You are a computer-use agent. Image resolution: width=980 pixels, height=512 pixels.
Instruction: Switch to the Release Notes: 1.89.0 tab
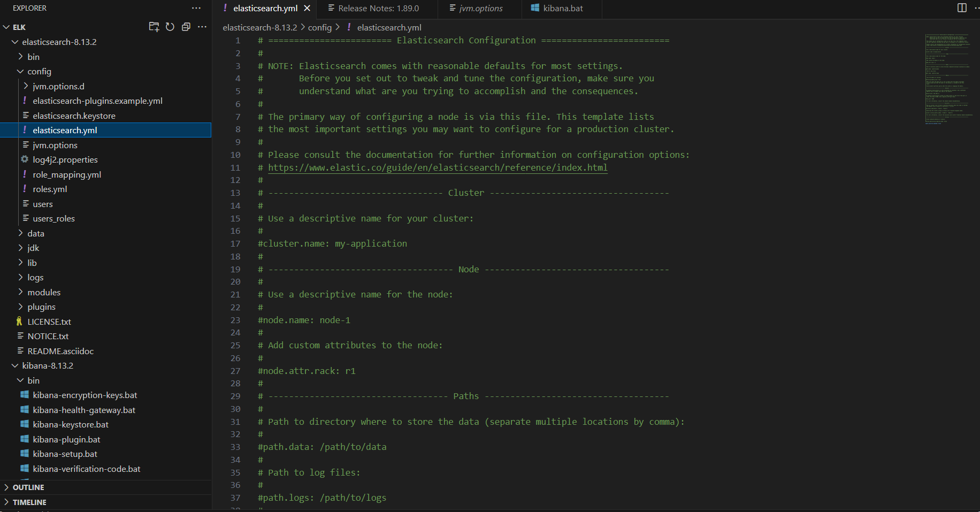click(x=378, y=8)
